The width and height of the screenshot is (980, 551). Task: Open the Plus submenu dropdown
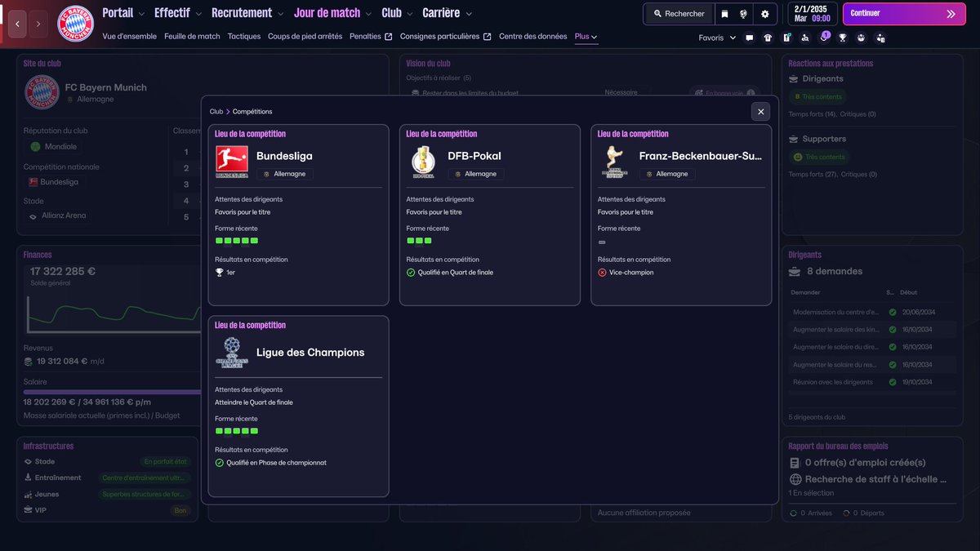[x=586, y=37]
